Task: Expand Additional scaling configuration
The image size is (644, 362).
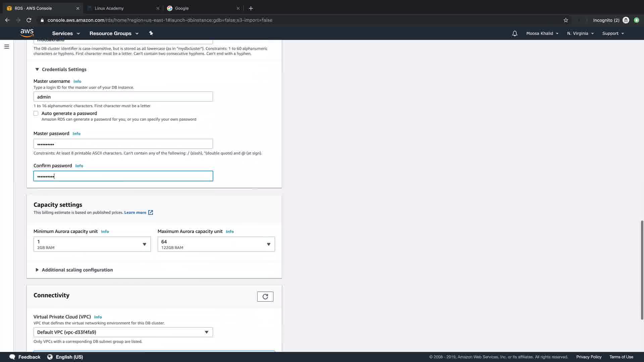Action: [x=37, y=270]
